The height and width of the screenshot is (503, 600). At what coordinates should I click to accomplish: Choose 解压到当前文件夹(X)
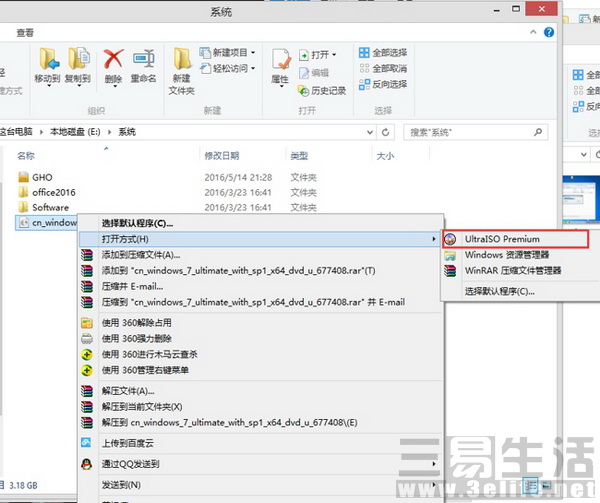click(260, 407)
